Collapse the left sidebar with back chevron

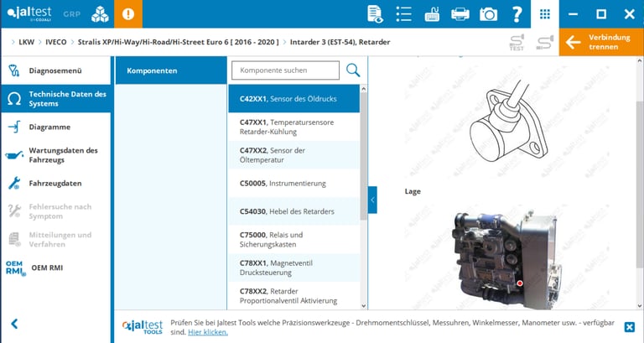click(14, 324)
